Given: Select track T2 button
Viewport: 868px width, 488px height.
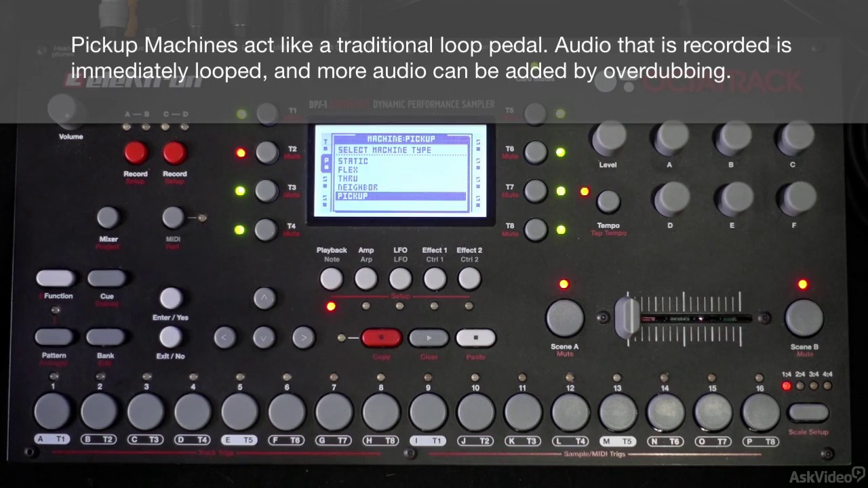Looking at the screenshot, I should tap(267, 152).
